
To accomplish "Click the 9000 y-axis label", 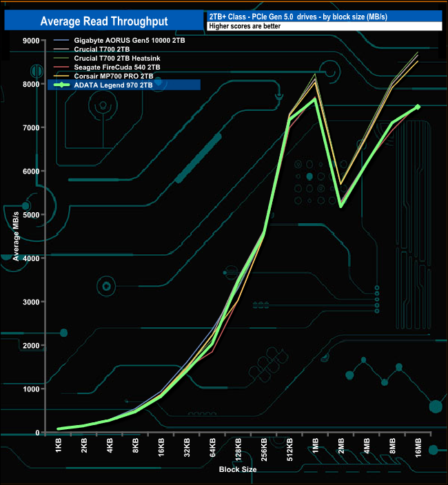I will [31, 41].
